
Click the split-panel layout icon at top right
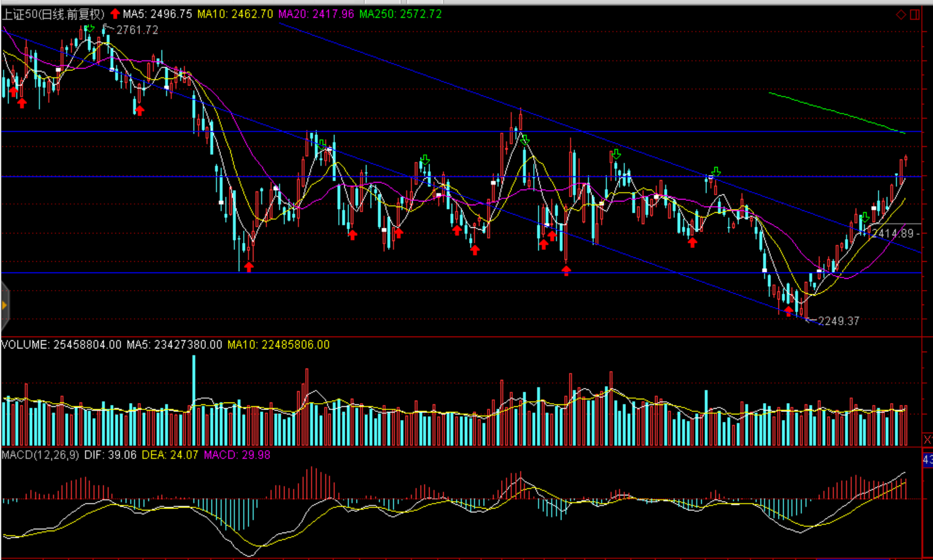click(x=915, y=14)
